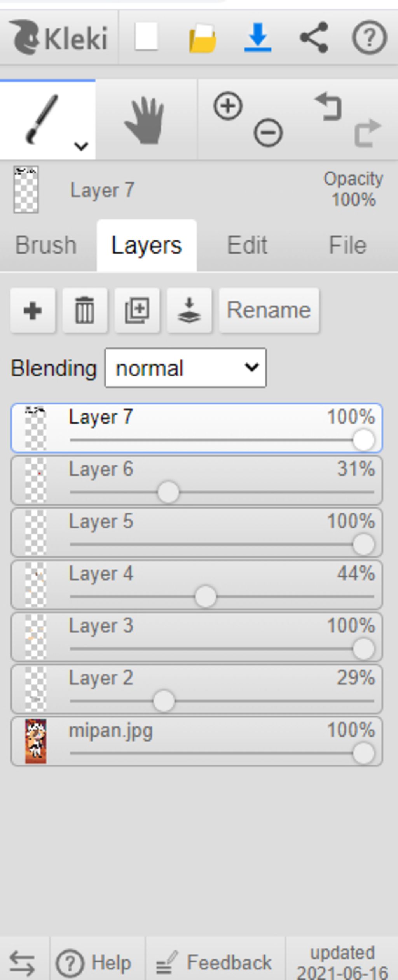The image size is (398, 980).
Task: Click the share icon in top bar
Action: point(314,37)
